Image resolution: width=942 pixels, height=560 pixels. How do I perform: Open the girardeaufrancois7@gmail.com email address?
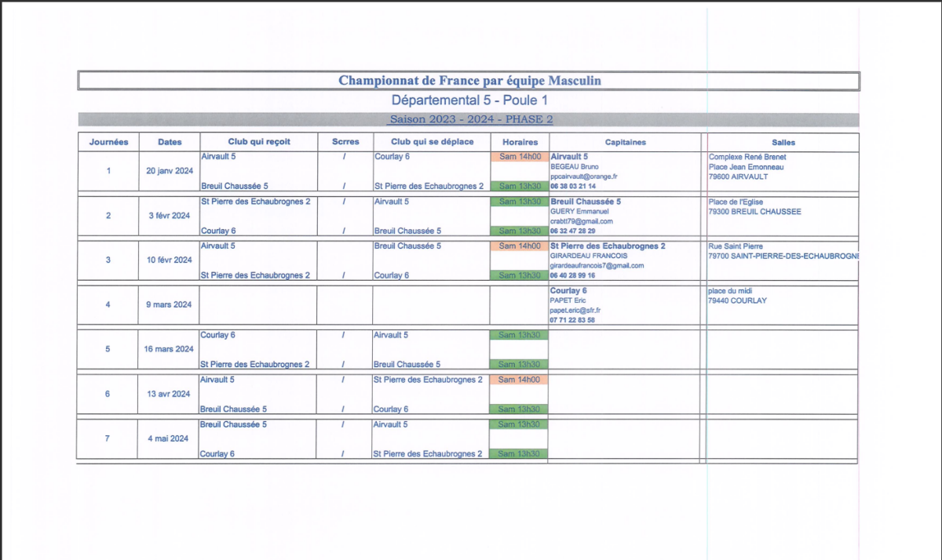(x=597, y=266)
